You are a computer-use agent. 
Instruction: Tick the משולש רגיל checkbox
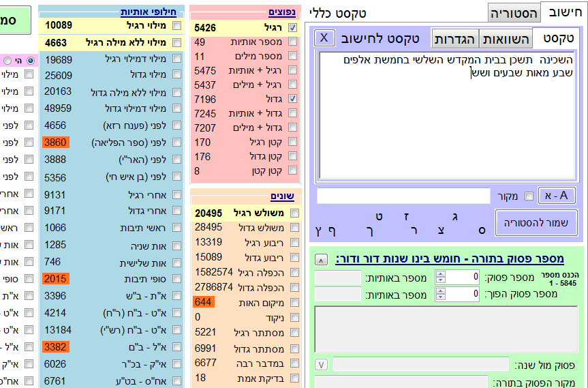294,213
